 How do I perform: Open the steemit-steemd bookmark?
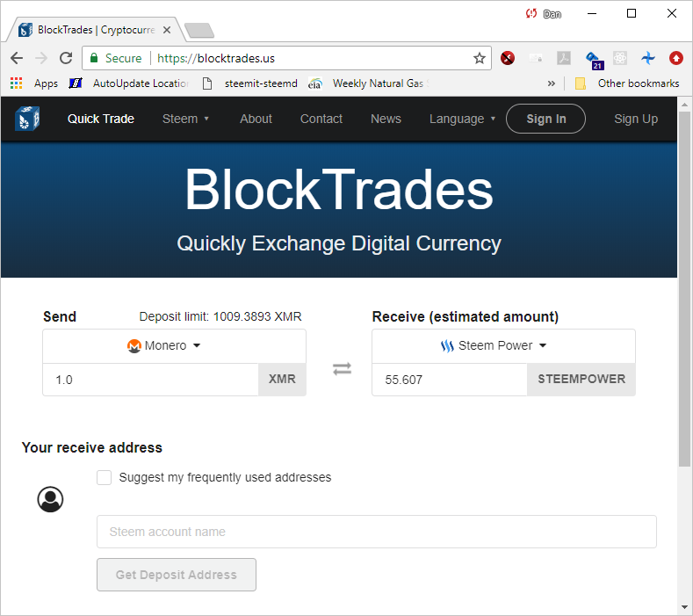point(250,83)
